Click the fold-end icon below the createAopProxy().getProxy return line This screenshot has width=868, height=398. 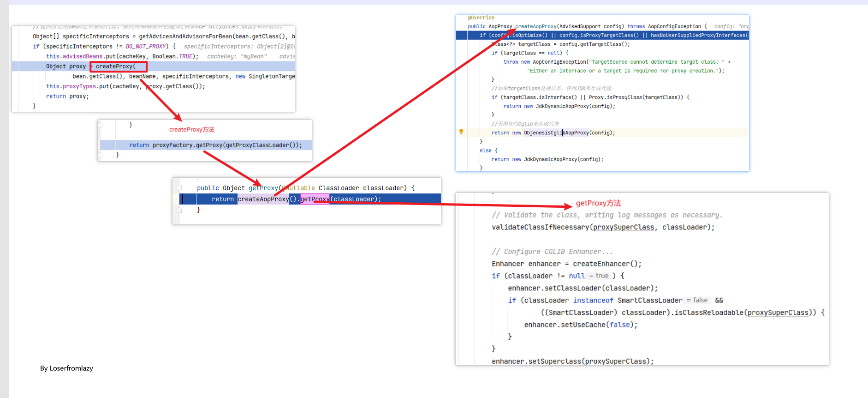pyautogui.click(x=179, y=210)
